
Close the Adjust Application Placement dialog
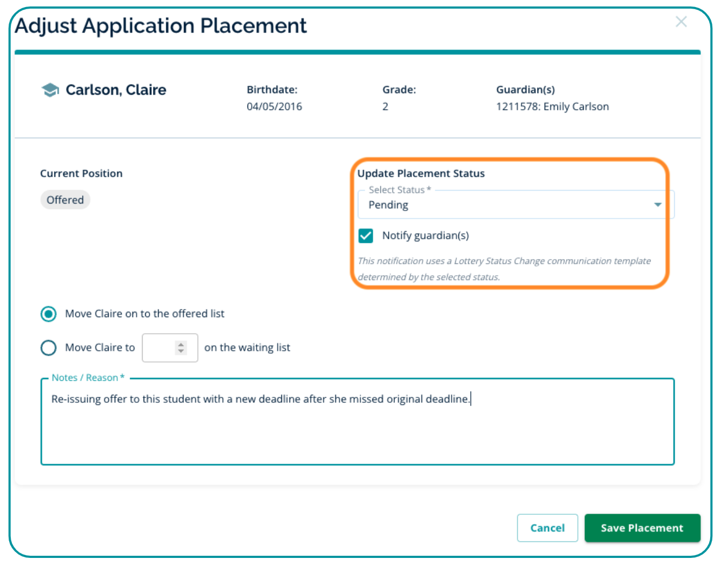point(681,22)
